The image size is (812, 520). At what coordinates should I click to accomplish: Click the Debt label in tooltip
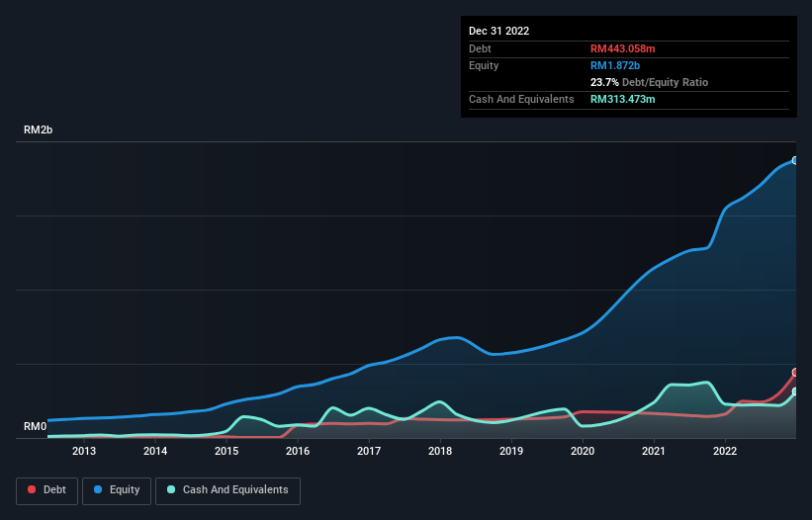[x=480, y=48]
